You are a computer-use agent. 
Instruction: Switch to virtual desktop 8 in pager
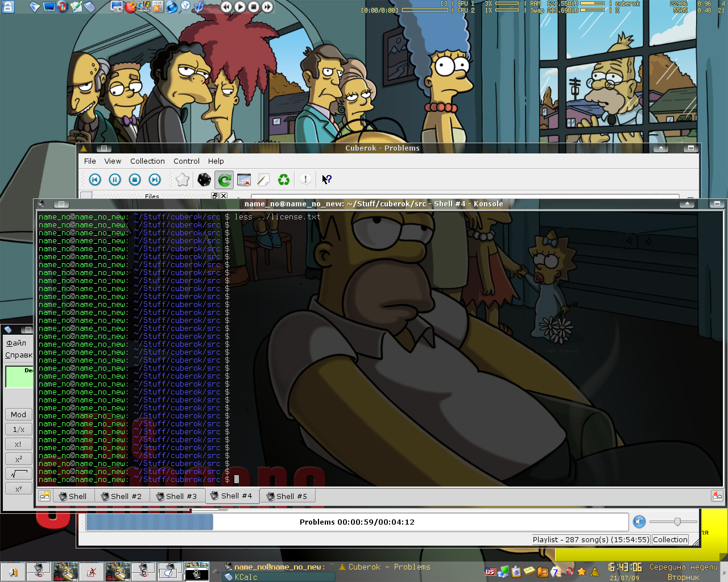coord(196,572)
